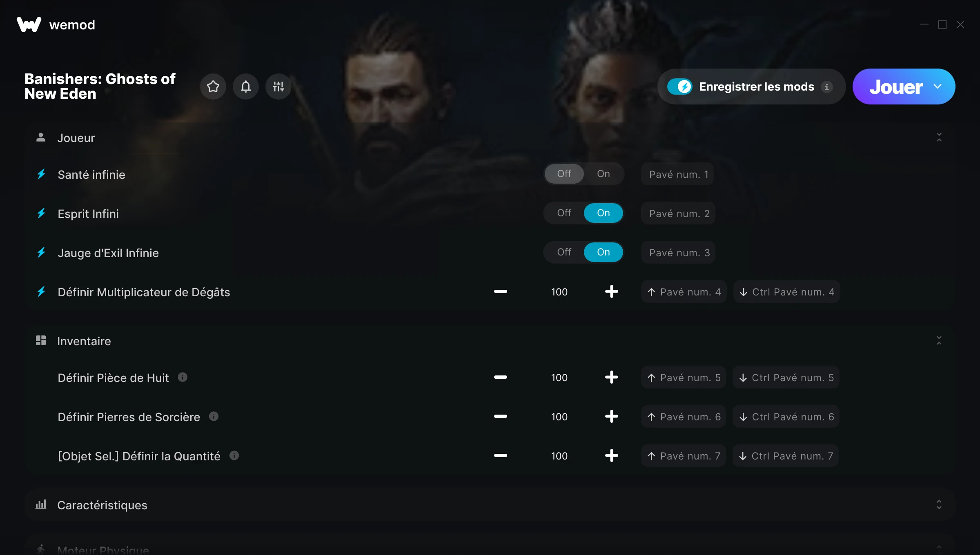Switch Esprit Infini to Off

[x=564, y=213]
